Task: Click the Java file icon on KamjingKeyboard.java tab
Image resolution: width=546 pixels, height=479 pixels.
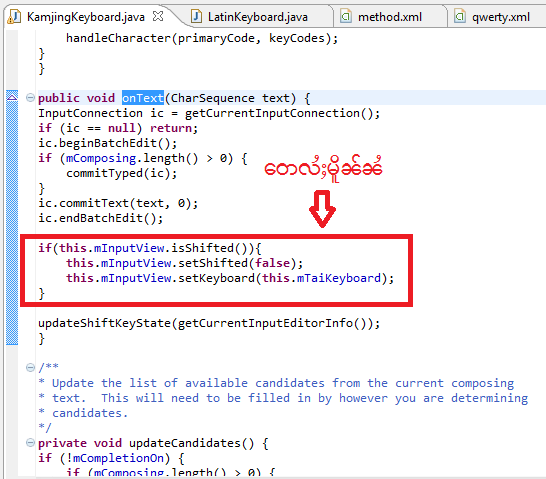Action: pos(14,17)
